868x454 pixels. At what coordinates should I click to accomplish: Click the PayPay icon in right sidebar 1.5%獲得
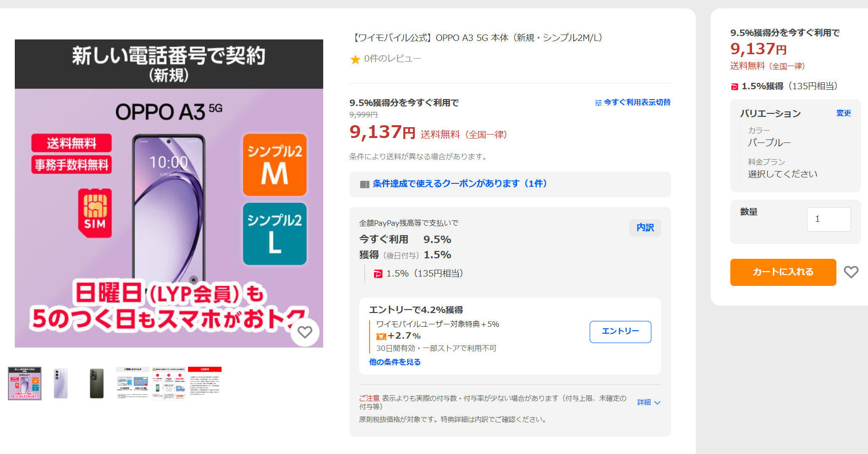tap(734, 87)
